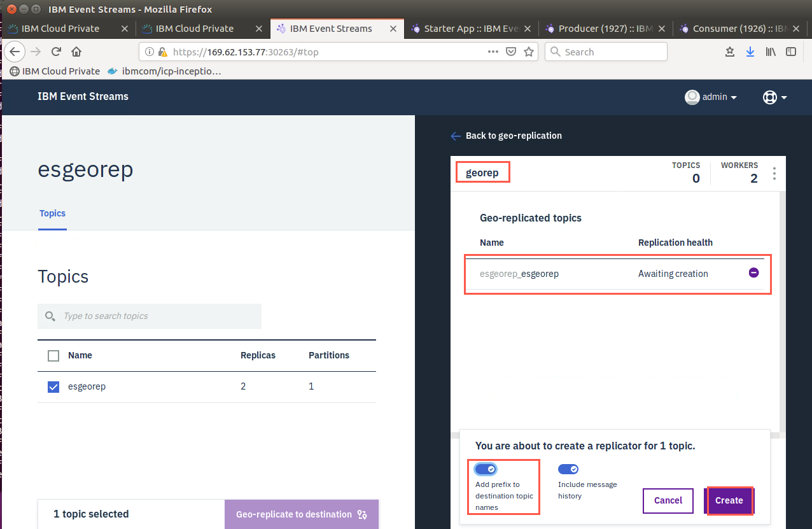Switch to the first IBM Cloud Private tab

click(x=68, y=29)
